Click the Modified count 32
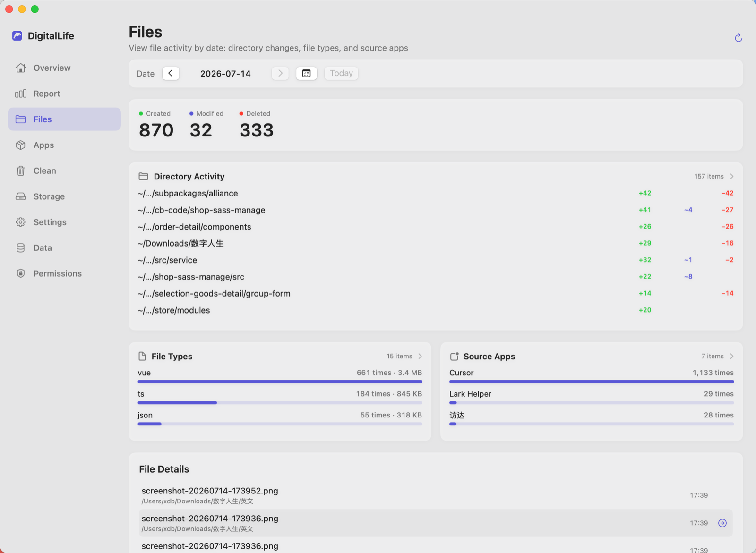This screenshot has width=756, height=553. tap(201, 130)
